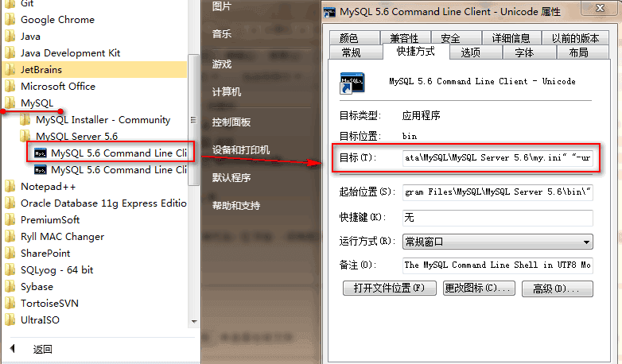Expand the MySQL Server 5.6 subfolder
The height and width of the screenshot is (364, 622).
pyautogui.click(x=76, y=137)
